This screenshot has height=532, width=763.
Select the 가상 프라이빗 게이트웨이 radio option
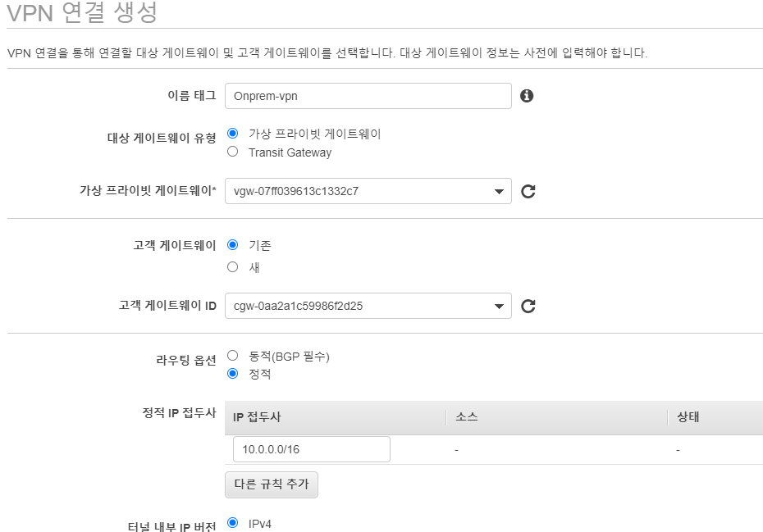[x=233, y=134]
